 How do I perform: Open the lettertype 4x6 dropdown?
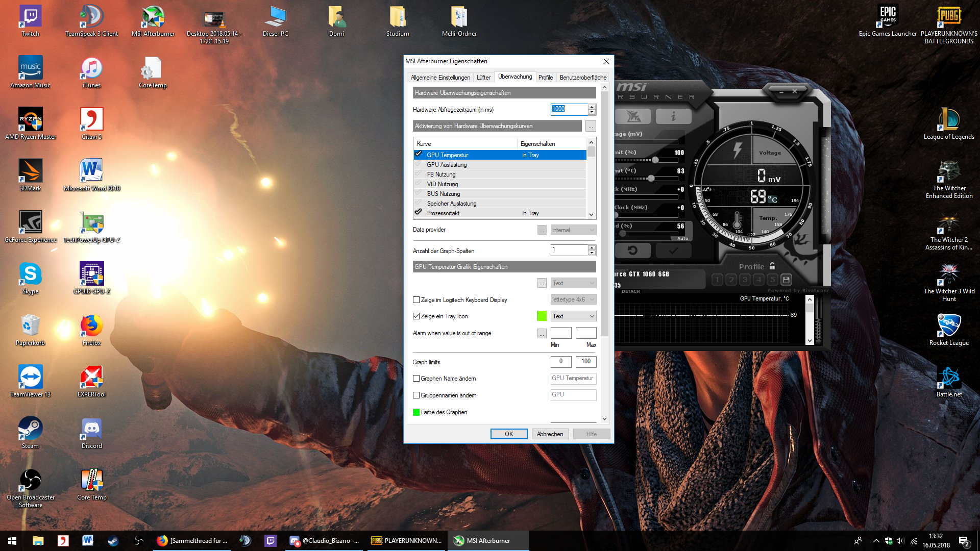point(573,299)
